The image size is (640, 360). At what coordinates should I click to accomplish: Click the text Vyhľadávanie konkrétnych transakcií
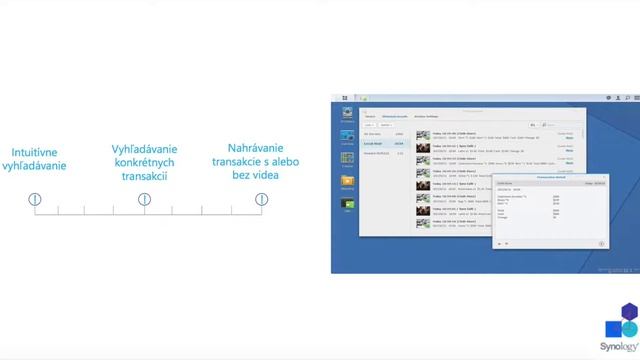click(144, 162)
